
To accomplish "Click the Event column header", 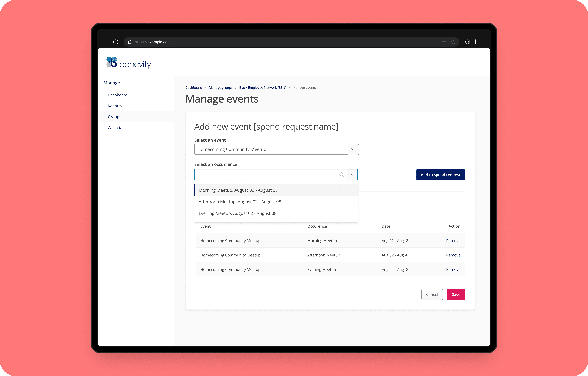I will (205, 226).
